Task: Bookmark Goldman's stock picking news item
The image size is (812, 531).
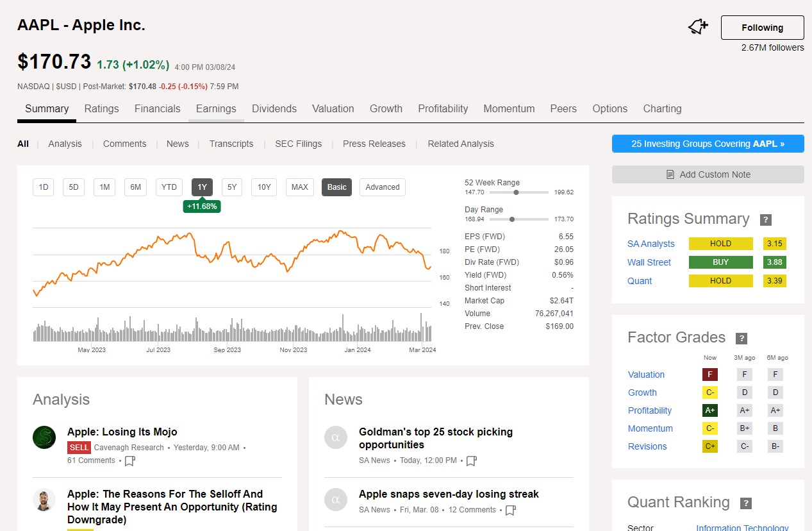Action: pyautogui.click(x=472, y=460)
